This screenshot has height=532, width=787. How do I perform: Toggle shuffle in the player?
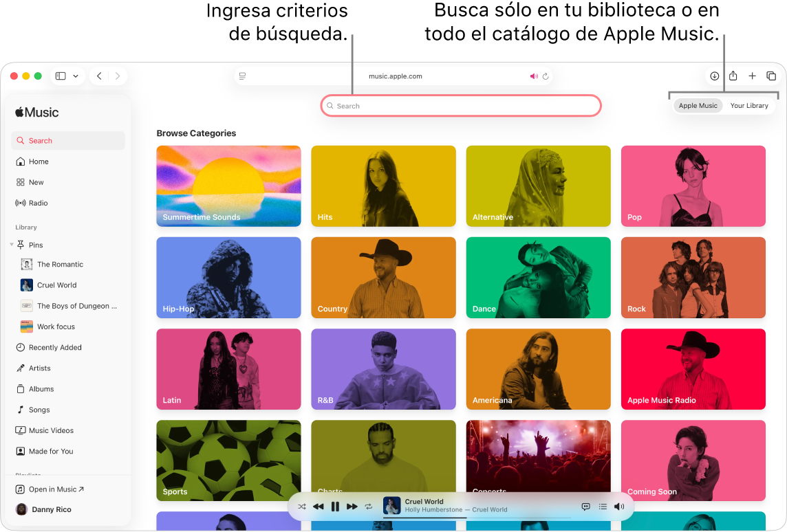coord(301,507)
